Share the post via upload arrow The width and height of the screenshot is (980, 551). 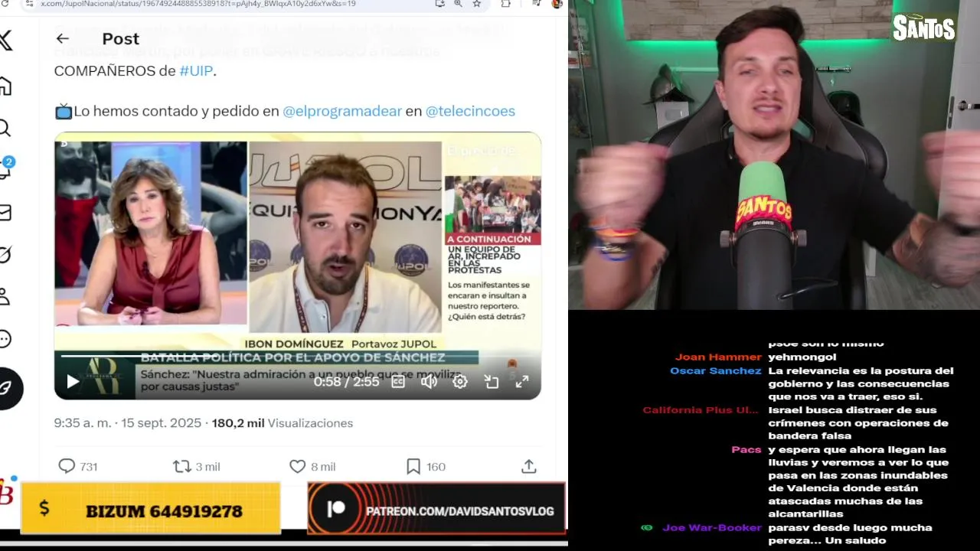[528, 466]
